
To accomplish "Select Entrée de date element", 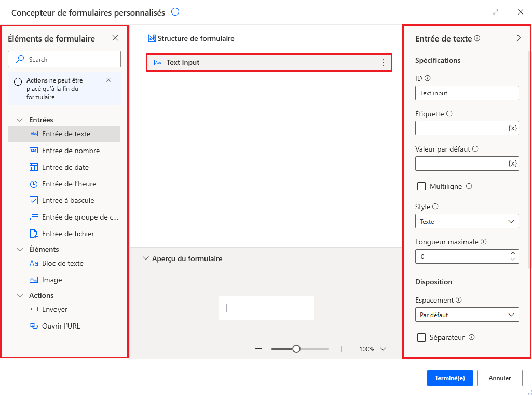I will (x=65, y=167).
